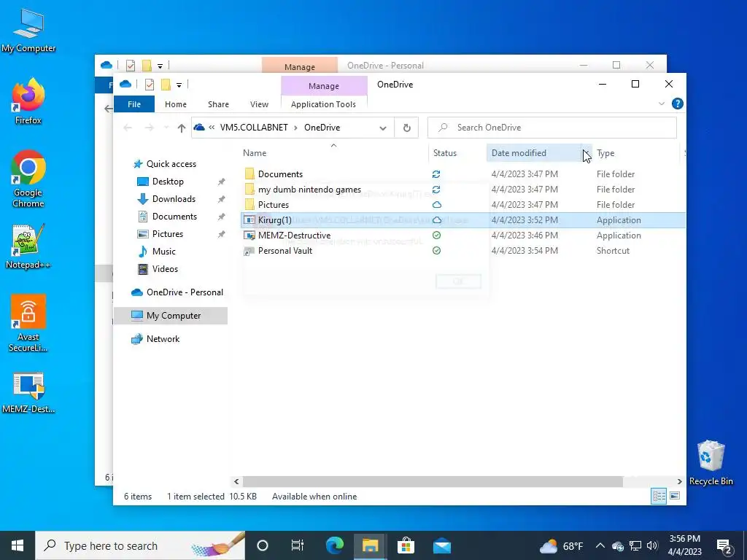Open Quick access in navigation pane
Screen dimensions: 747x560
171,164
